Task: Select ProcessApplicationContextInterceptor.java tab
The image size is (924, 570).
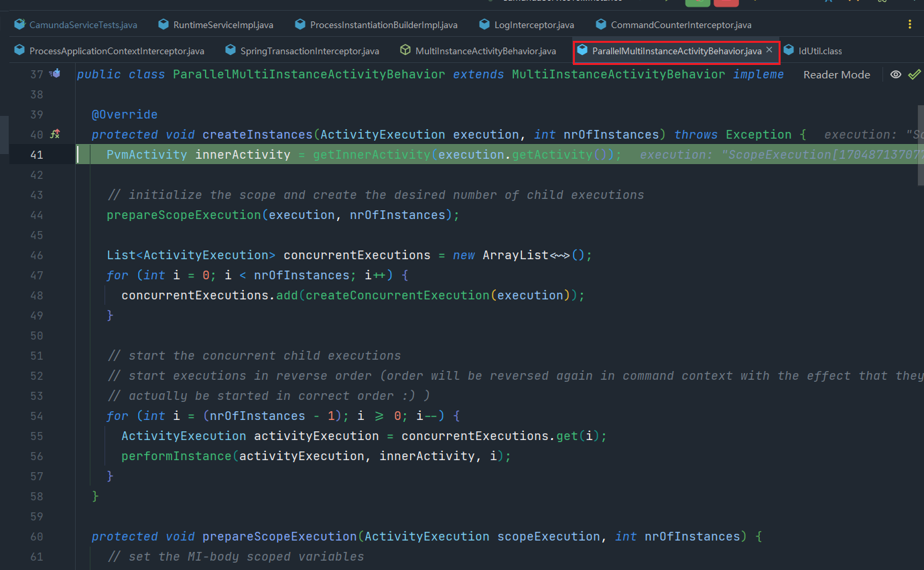Action: coord(109,51)
